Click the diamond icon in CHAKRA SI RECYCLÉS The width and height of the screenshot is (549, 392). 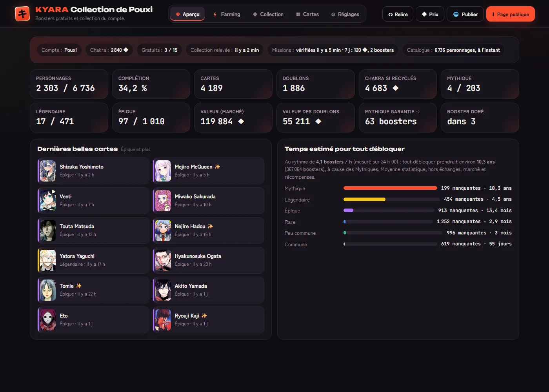coord(396,88)
